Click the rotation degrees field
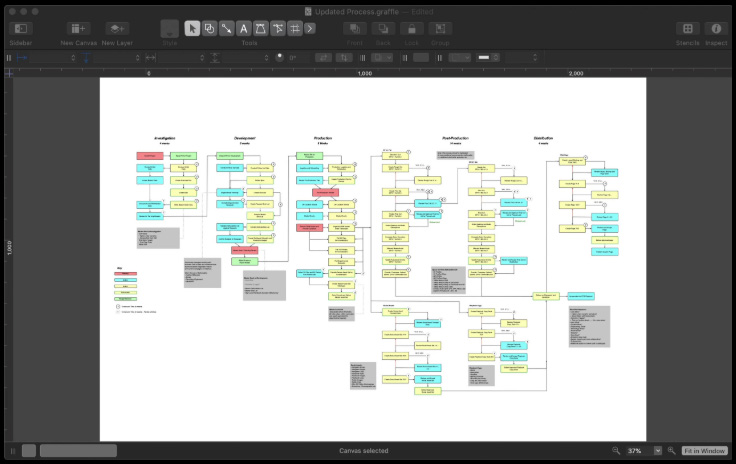Image resolution: width=736 pixels, height=464 pixels. (x=299, y=58)
